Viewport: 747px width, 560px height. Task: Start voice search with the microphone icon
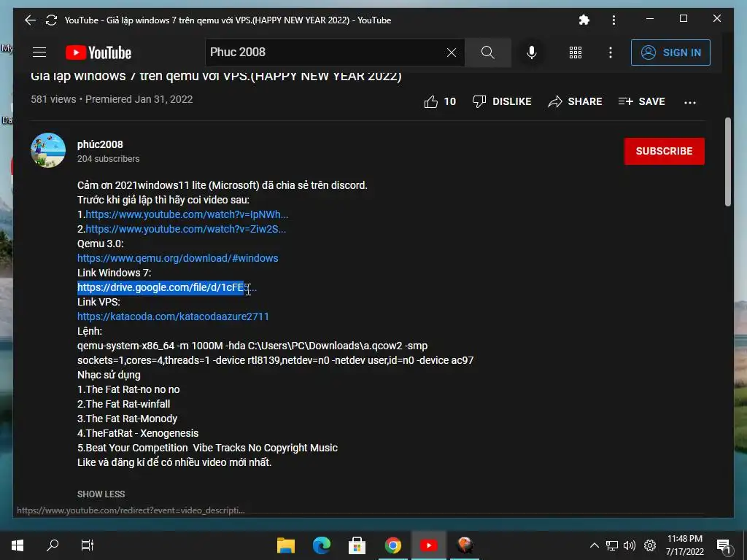(x=532, y=52)
